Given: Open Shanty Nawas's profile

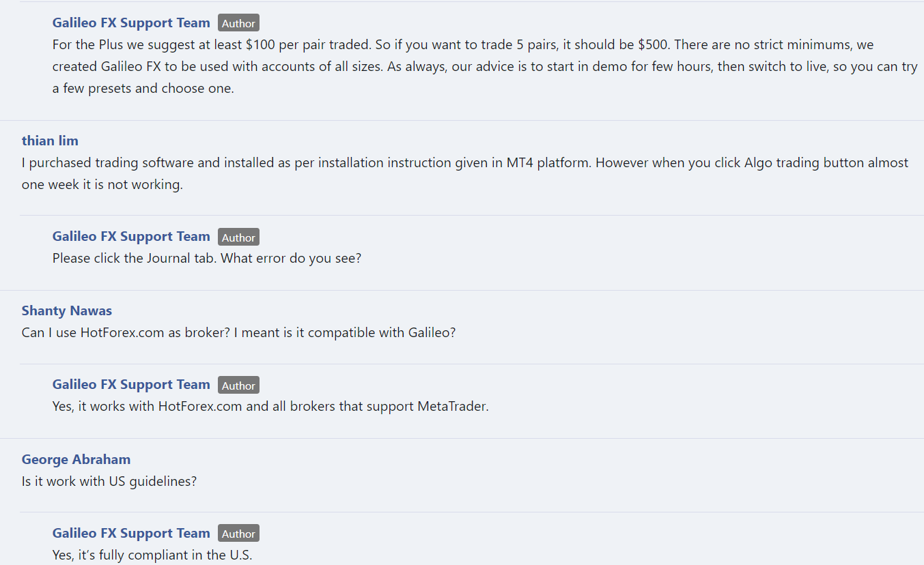Looking at the screenshot, I should (67, 311).
